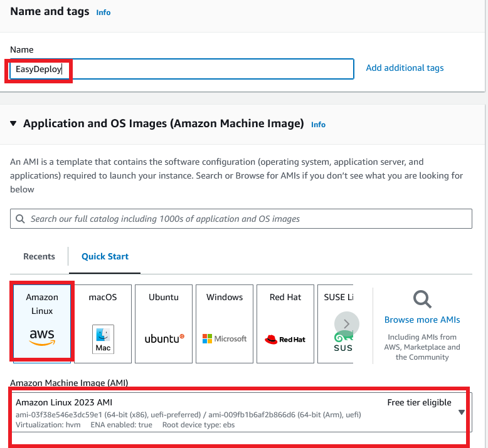This screenshot has height=448, width=488.
Task: Open Info link beside Application and OS Images
Action: click(318, 125)
